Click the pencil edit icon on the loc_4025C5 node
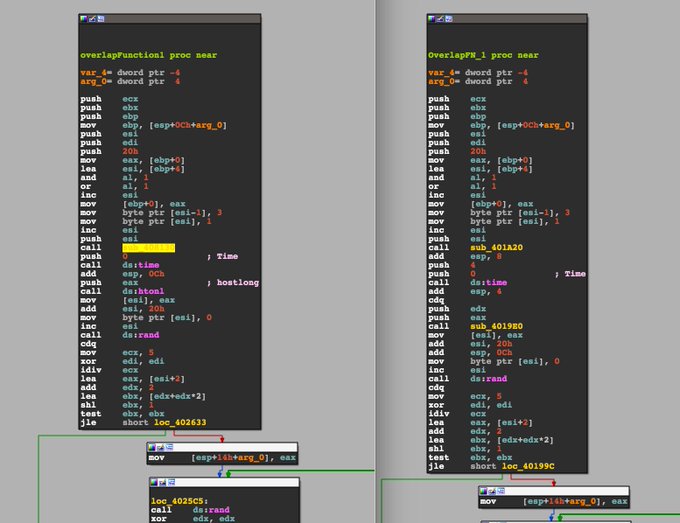 coord(163,482)
